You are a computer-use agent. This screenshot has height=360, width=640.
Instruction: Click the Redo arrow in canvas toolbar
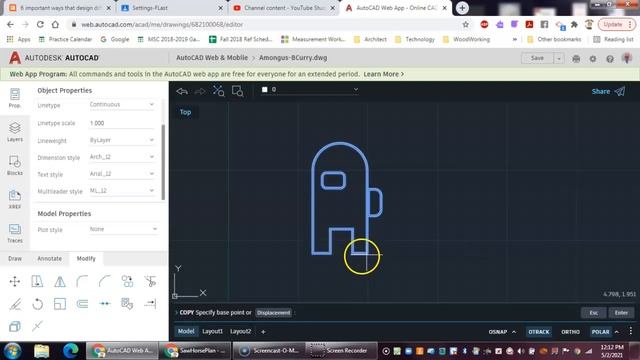[200, 91]
